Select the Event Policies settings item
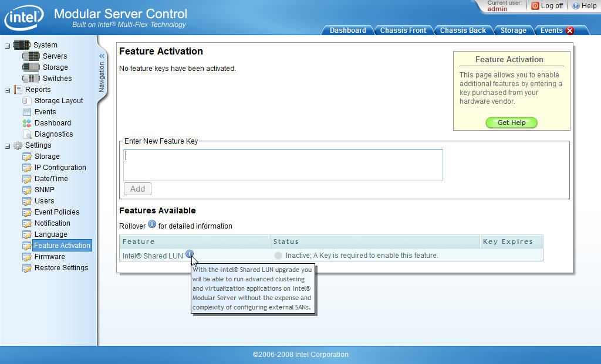This screenshot has height=364, width=601. (x=26, y=212)
